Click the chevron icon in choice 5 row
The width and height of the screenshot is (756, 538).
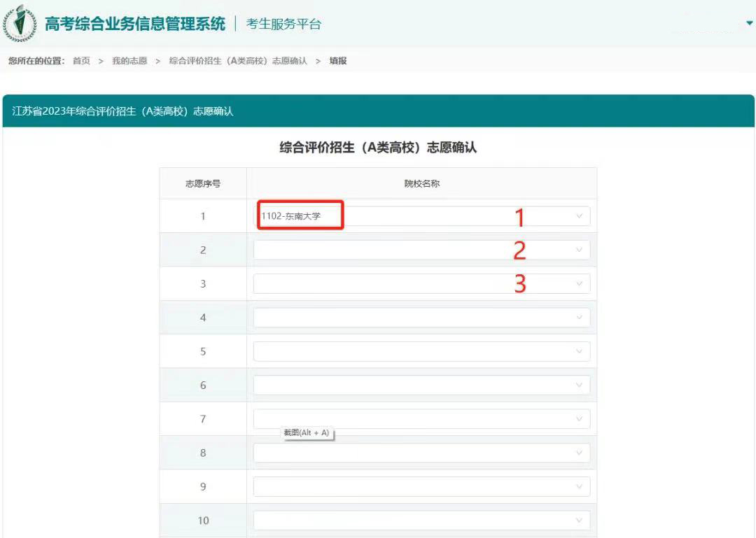579,351
